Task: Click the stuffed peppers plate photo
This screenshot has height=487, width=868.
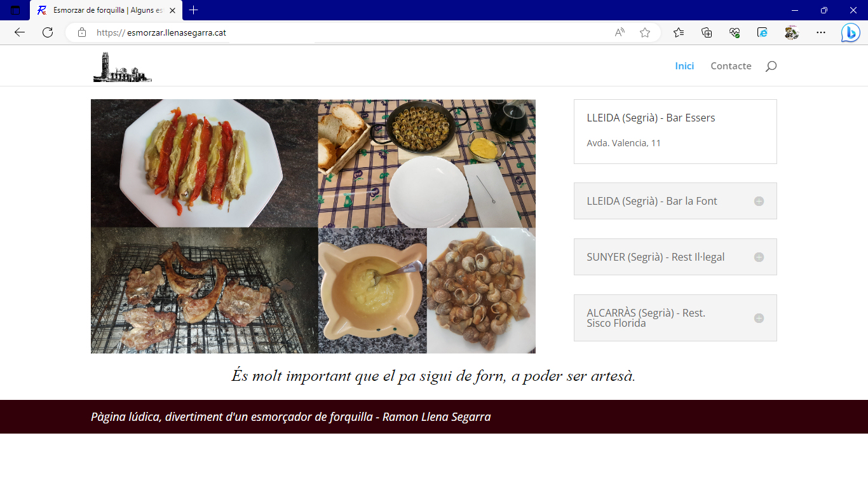Action: (x=205, y=163)
